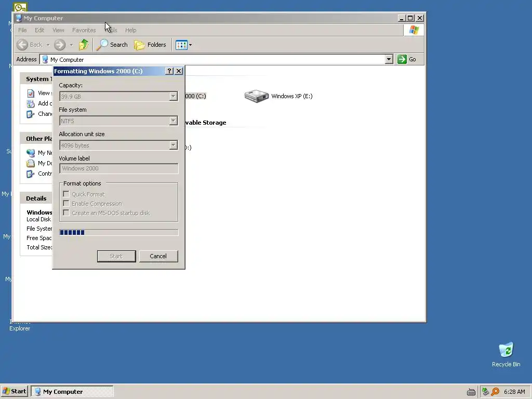The image size is (532, 399).
Task: Click Change a setting task icon
Action: click(x=31, y=114)
